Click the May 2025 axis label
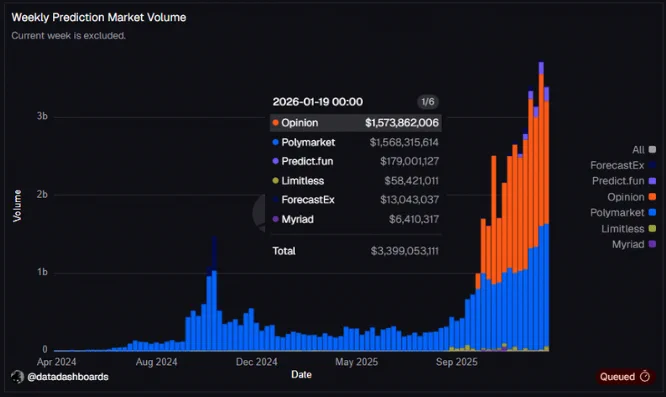This screenshot has width=666, height=397. (356, 362)
